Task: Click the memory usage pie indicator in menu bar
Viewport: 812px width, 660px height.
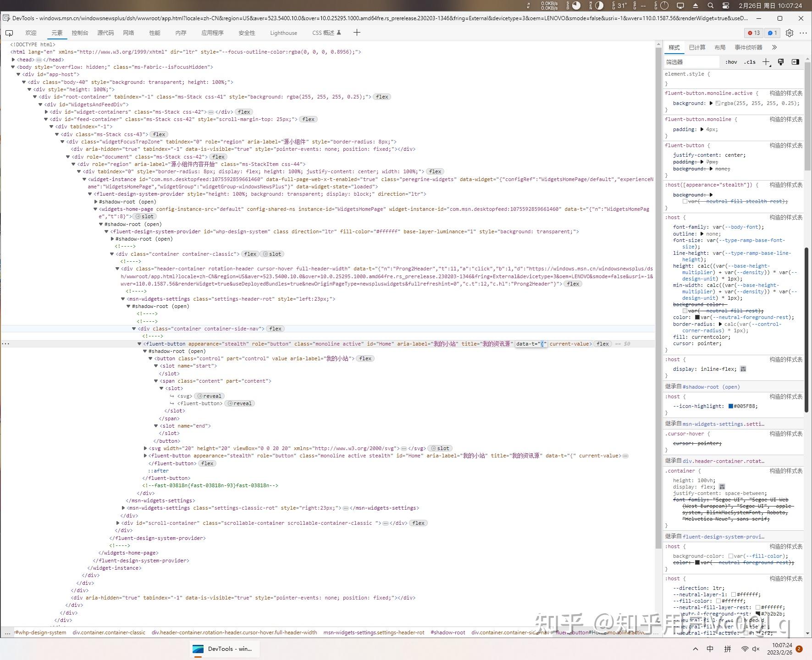Action: [x=599, y=5]
